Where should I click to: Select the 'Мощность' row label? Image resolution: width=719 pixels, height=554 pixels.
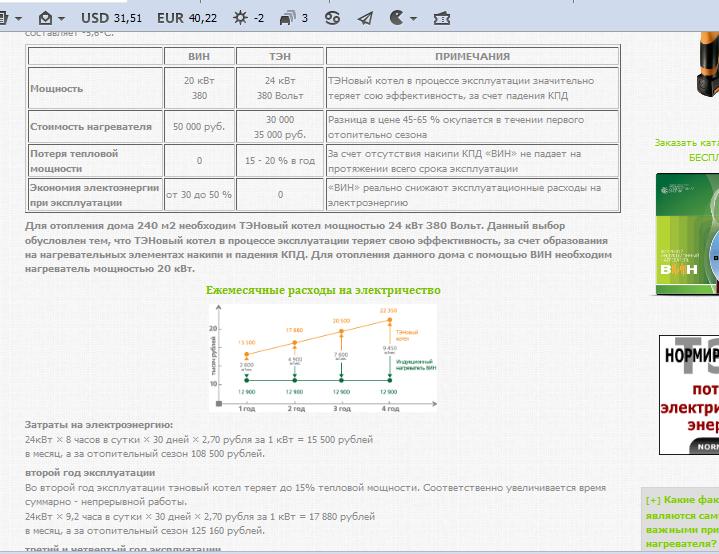(x=56, y=89)
